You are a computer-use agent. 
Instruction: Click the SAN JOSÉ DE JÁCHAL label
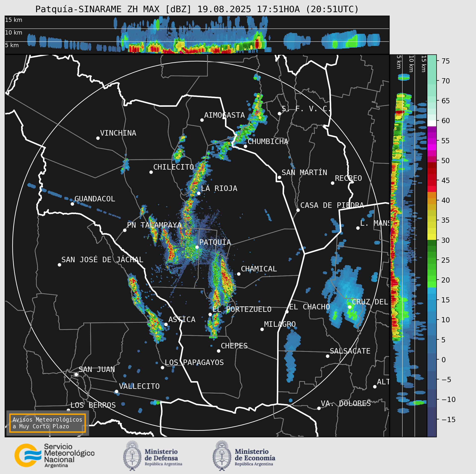102,260
